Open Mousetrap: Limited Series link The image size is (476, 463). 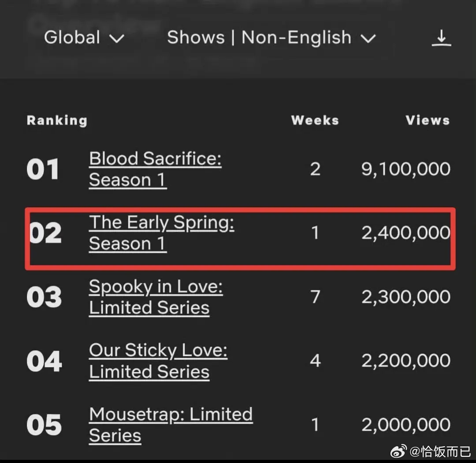tap(171, 425)
